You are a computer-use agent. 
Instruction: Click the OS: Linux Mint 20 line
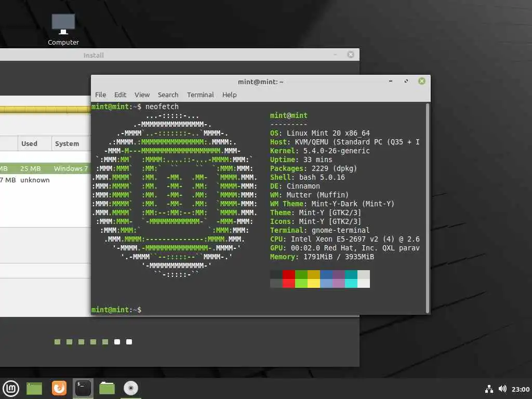point(320,134)
